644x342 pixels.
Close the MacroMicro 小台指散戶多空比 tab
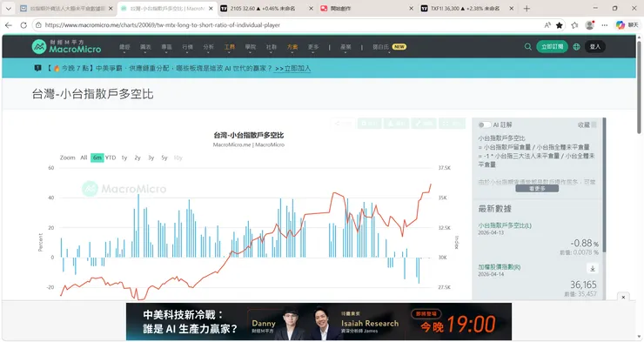pyautogui.click(x=211, y=8)
